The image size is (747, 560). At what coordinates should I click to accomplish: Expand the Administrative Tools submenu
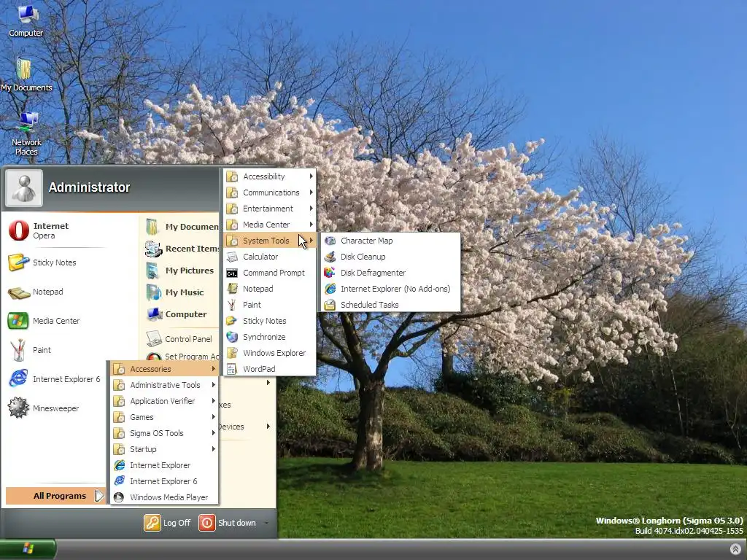164,385
